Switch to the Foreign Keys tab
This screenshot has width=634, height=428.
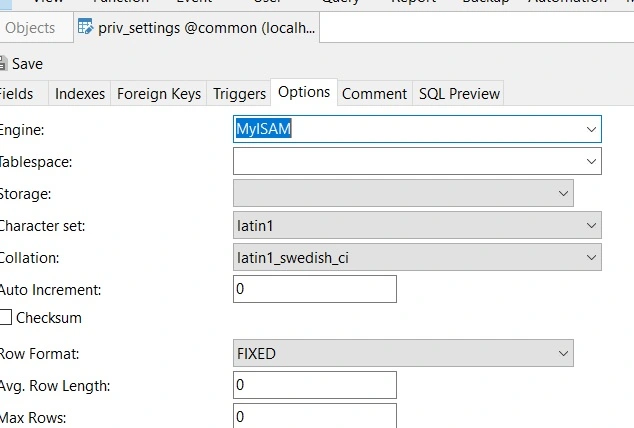159,94
